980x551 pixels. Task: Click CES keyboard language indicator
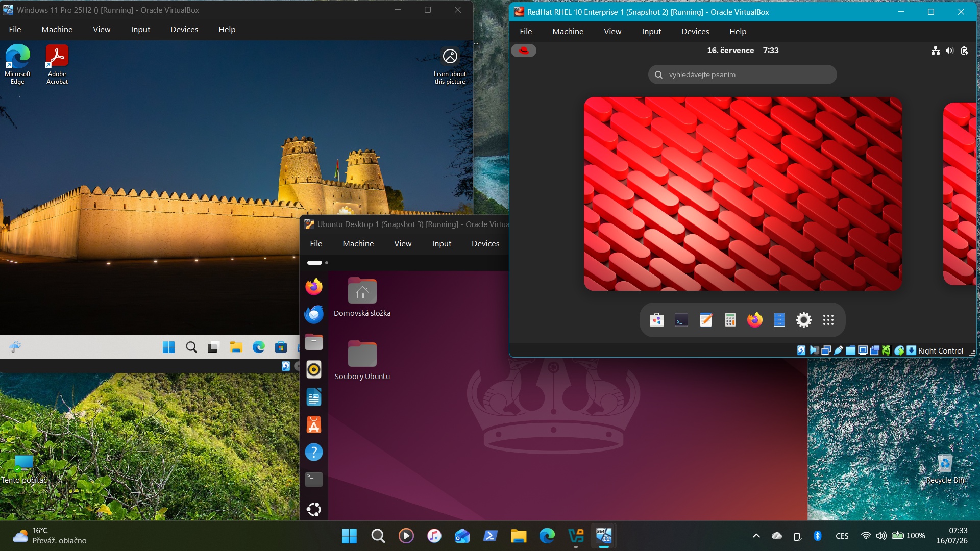[842, 536]
